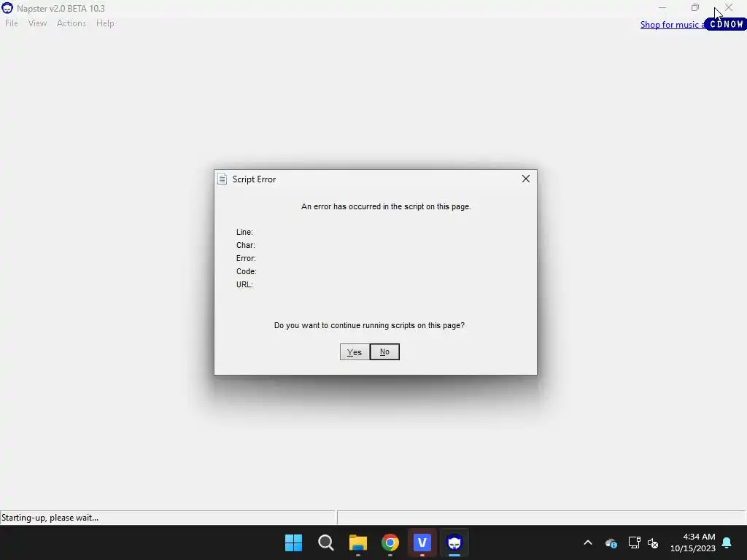The width and height of the screenshot is (747, 560).
Task: Close the Napster window
Action: point(729,7)
